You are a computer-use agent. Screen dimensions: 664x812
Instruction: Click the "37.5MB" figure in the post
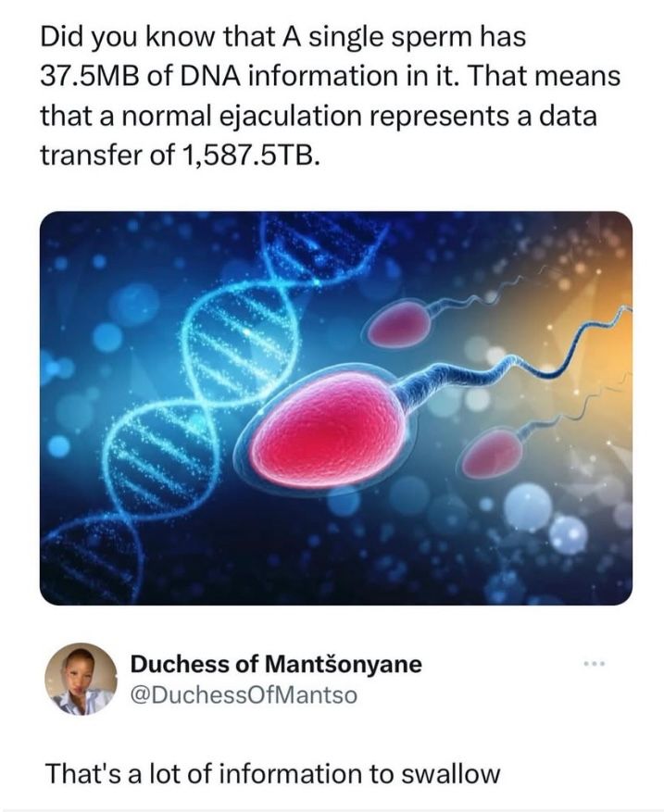coord(88,78)
